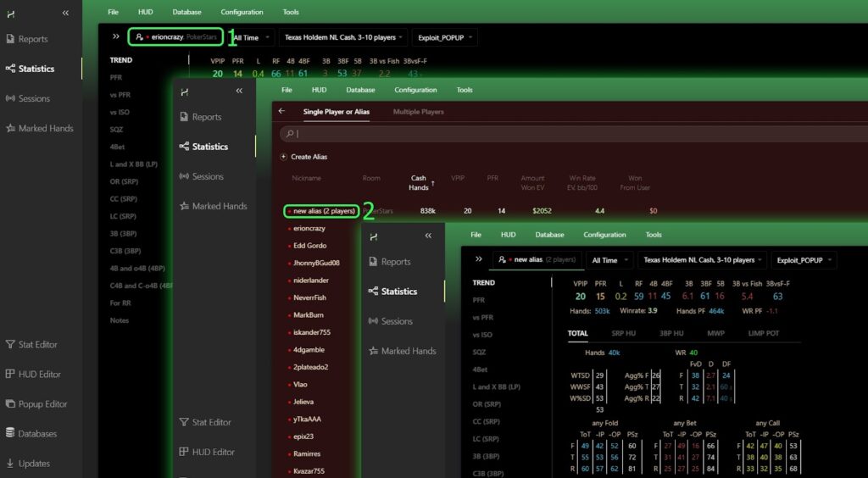Screen dimensions: 868x478
Task: Open Databases in the leftmost sidebar
Action: (36, 434)
